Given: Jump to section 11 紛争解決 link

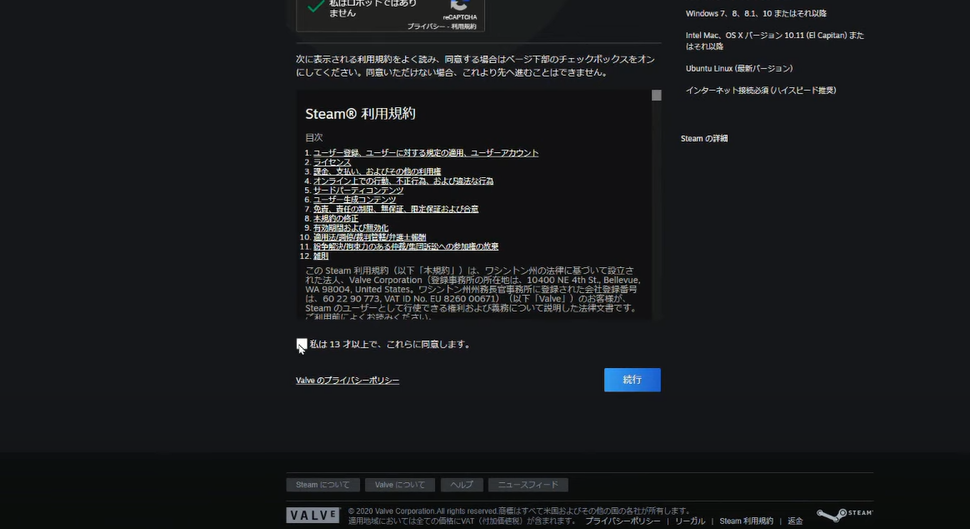Looking at the screenshot, I should [405, 246].
